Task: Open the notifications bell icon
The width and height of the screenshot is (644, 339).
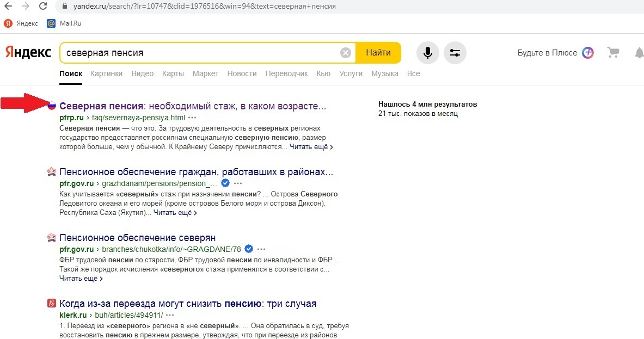Action: point(639,53)
